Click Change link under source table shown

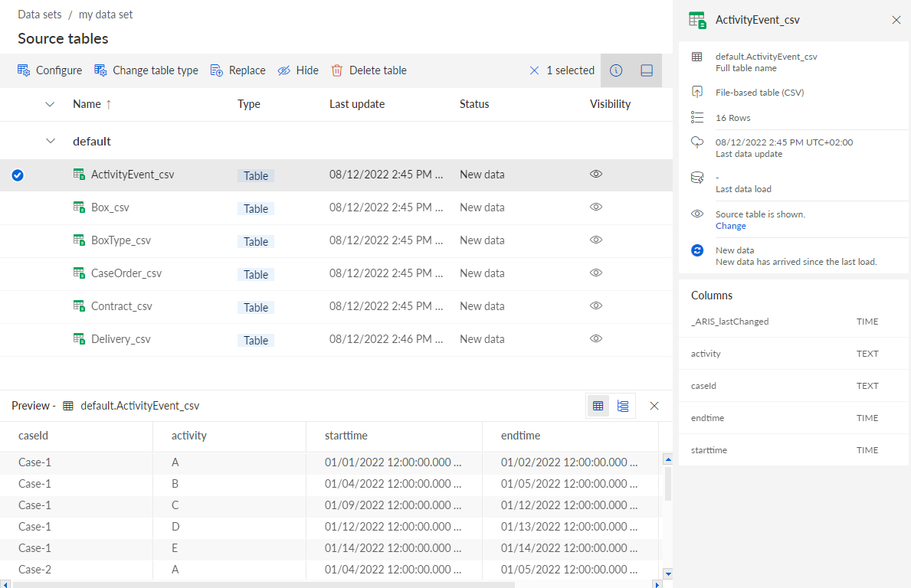tap(730, 226)
